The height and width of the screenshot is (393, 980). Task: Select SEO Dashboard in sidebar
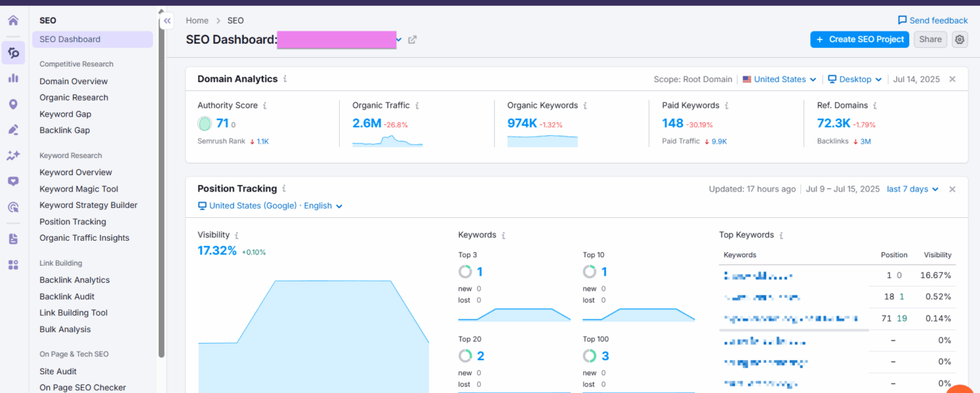[92, 39]
